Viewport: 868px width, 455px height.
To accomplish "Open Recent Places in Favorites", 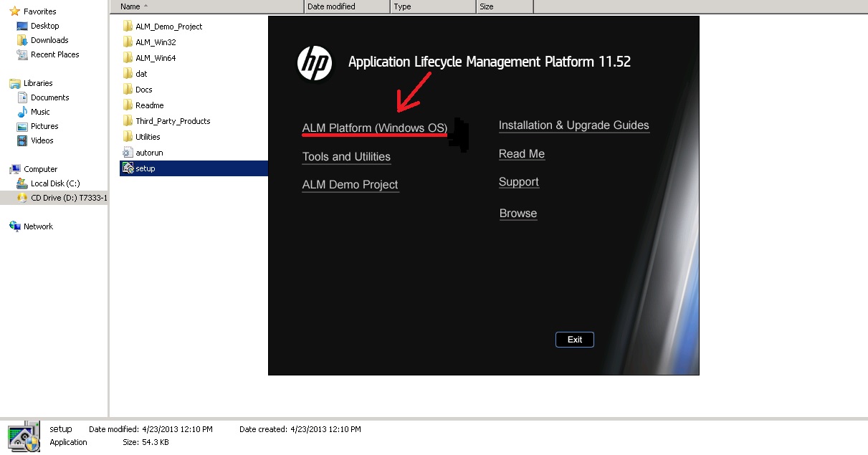I will point(55,54).
